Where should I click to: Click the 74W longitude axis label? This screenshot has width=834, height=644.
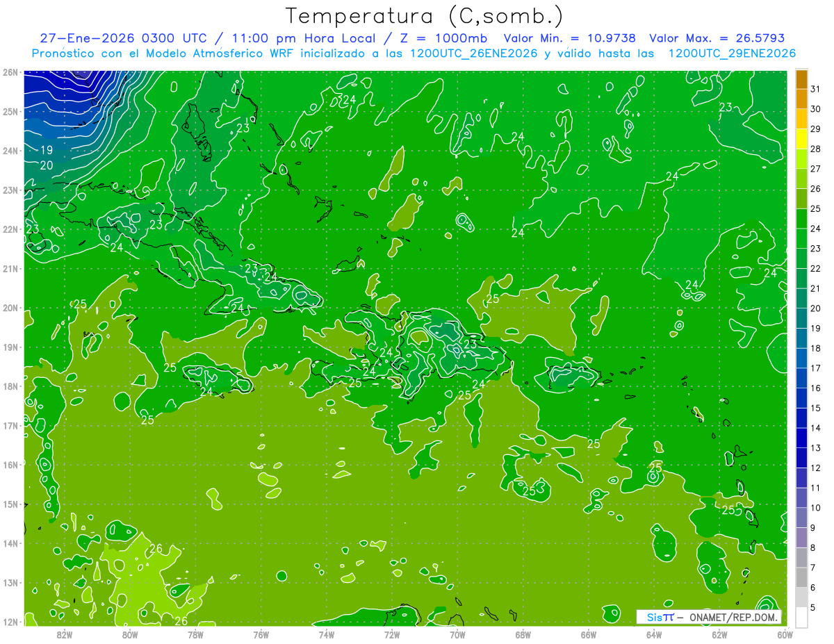(327, 634)
